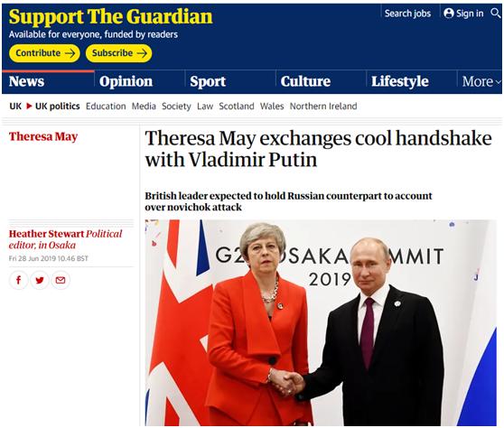The height and width of the screenshot is (428, 504).
Task: Open Heather Stewart author page
Action: point(46,234)
